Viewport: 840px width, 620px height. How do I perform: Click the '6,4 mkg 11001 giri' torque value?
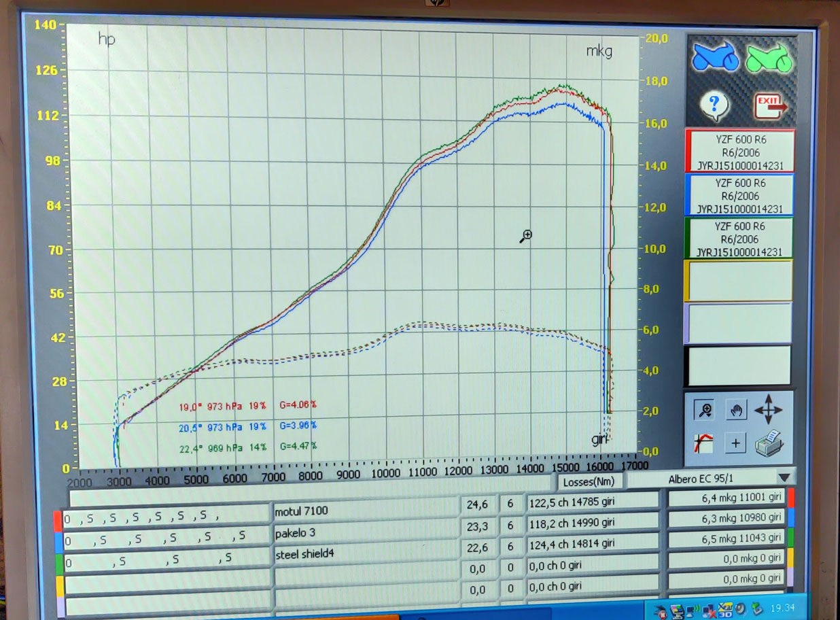pos(727,498)
